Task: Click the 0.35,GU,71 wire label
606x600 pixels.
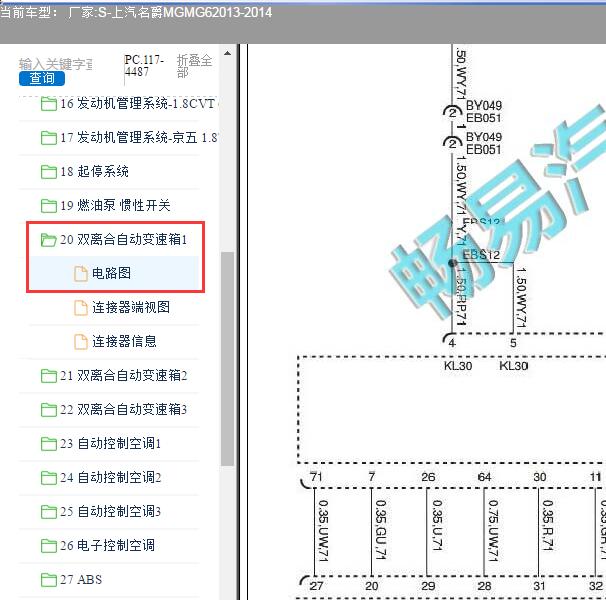Action: [381, 530]
